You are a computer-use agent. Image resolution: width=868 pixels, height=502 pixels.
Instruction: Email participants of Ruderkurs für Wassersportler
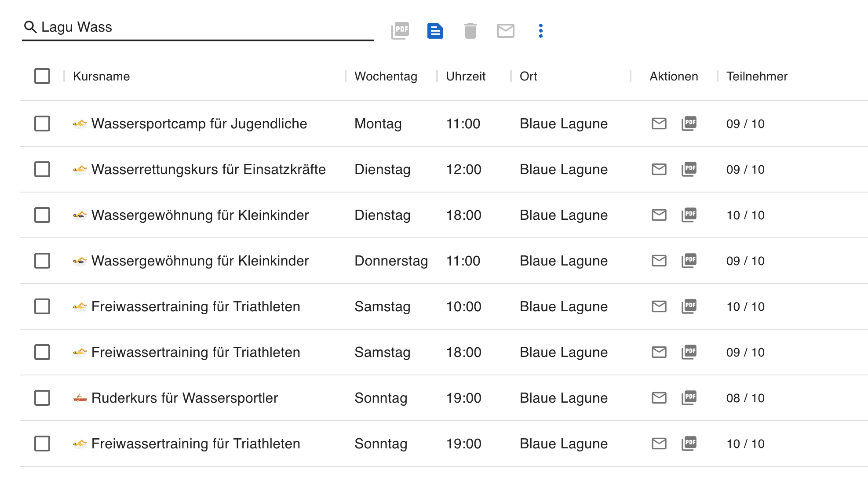pyautogui.click(x=659, y=398)
